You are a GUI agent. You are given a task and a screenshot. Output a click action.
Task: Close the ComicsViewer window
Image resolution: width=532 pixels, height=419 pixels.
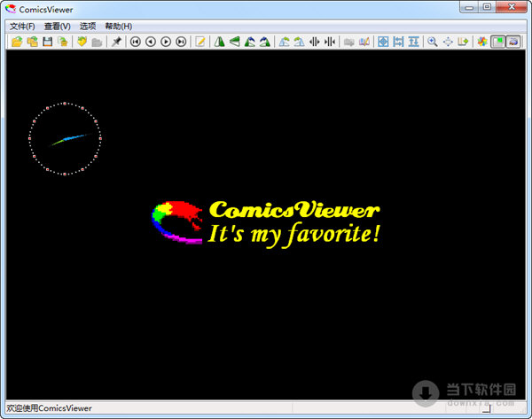pos(512,7)
